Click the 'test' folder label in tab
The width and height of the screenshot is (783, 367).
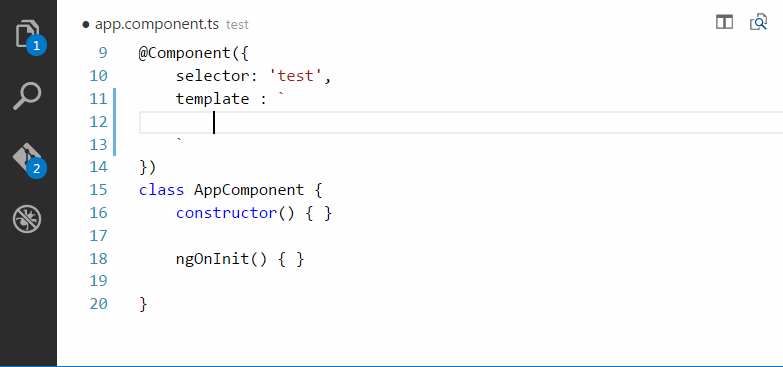237,24
